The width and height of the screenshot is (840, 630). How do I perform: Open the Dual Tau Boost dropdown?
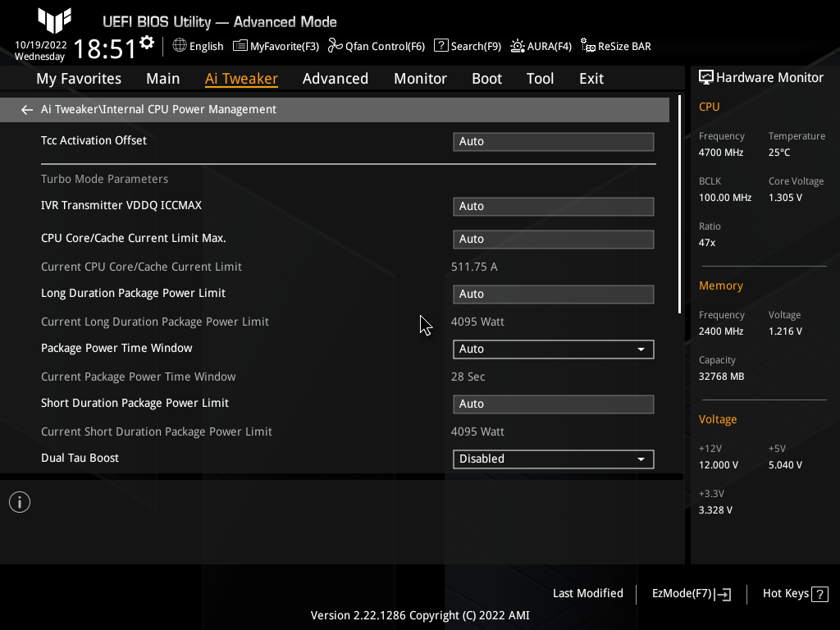pyautogui.click(x=641, y=459)
